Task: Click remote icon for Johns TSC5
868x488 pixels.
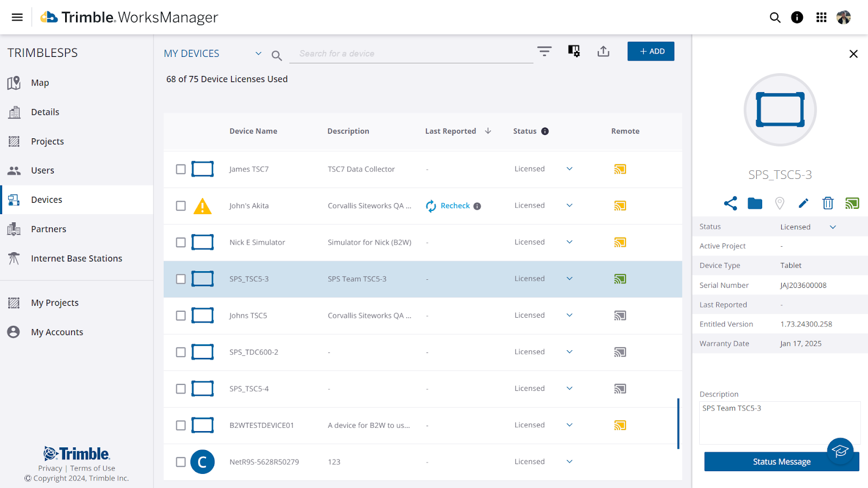Action: [620, 316]
